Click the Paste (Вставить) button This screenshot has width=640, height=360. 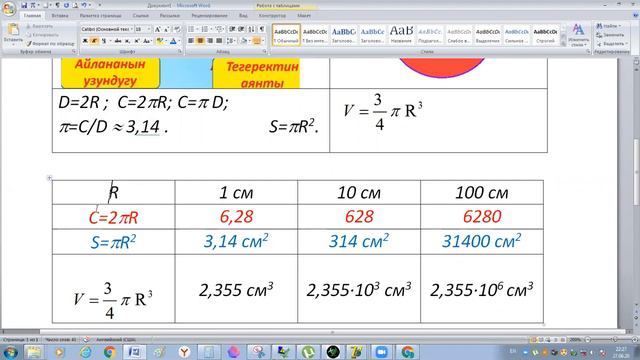click(x=13, y=33)
